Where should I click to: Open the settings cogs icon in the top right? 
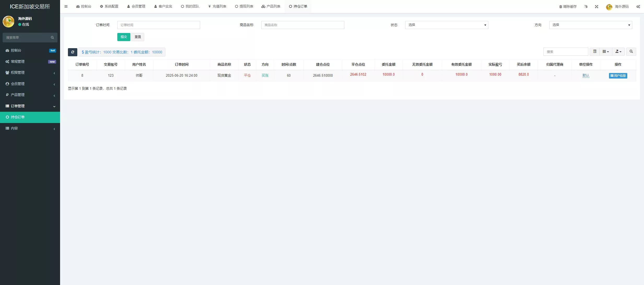pyautogui.click(x=638, y=7)
